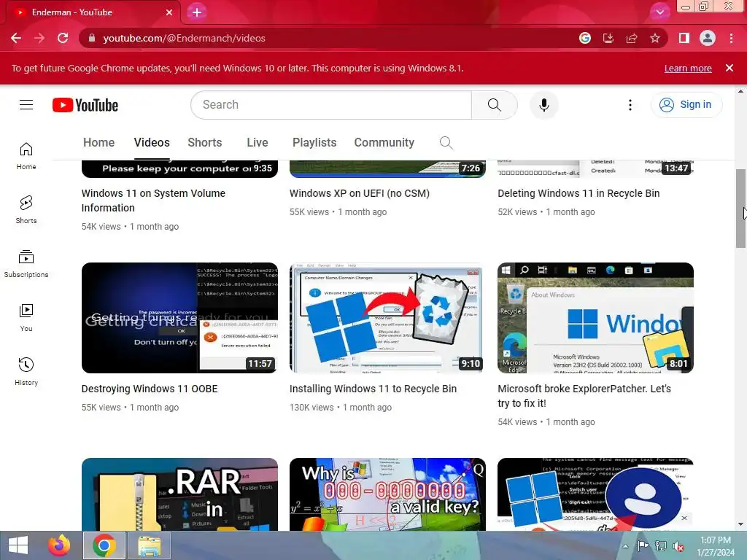This screenshot has width=747, height=560.
Task: Switch to the Live tab
Action: click(x=258, y=142)
